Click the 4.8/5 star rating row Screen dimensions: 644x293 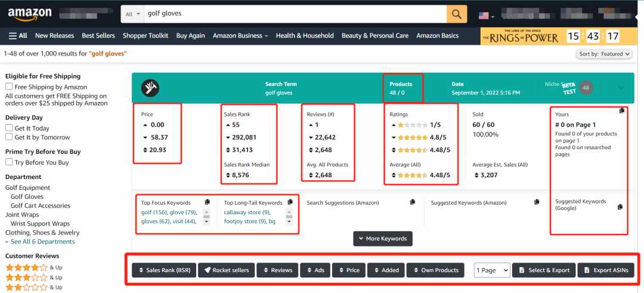click(x=419, y=137)
